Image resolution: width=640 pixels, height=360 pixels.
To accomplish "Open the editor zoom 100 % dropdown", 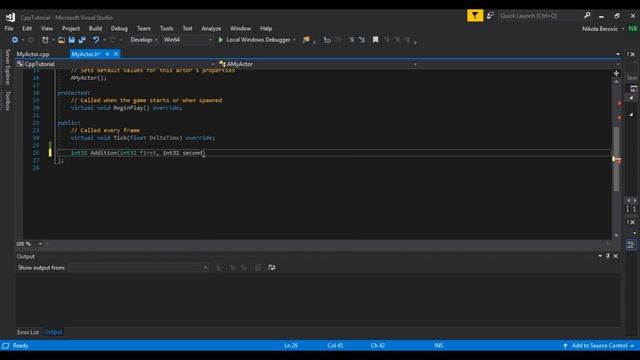I will [x=29, y=244].
